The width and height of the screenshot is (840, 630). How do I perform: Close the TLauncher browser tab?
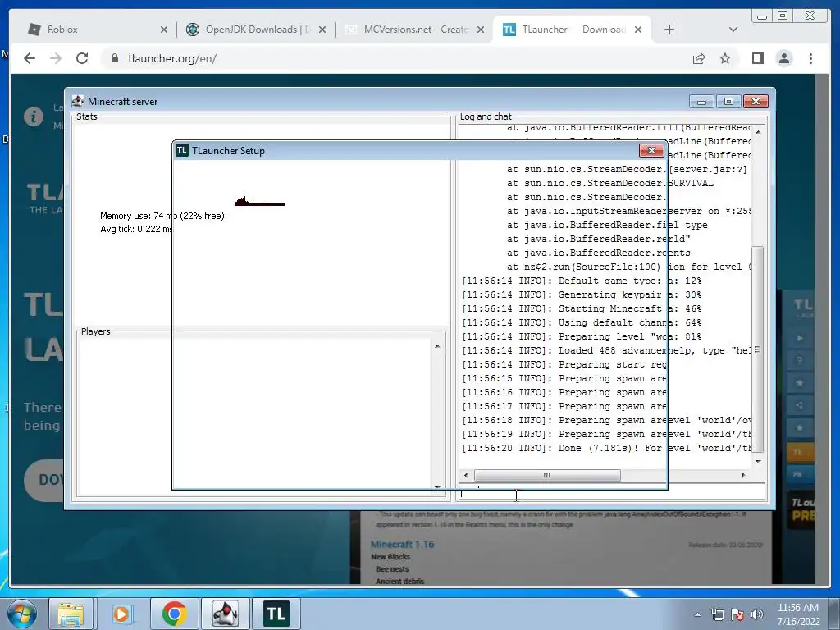pyautogui.click(x=638, y=30)
